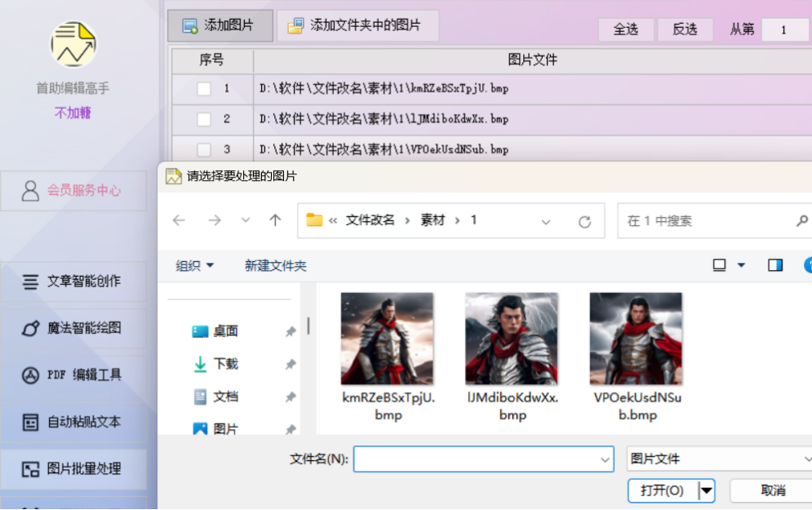Tick checkbox for row 3 VPOekUsdNSub.bmp
Screen dimensions: 812x510
pyautogui.click(x=204, y=150)
